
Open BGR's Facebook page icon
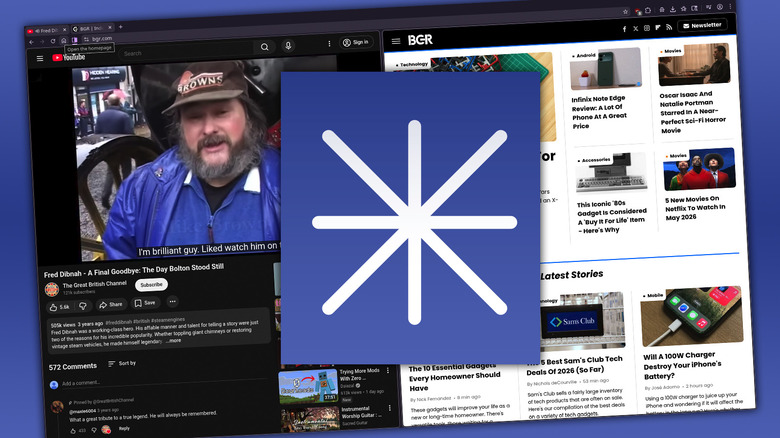point(624,29)
